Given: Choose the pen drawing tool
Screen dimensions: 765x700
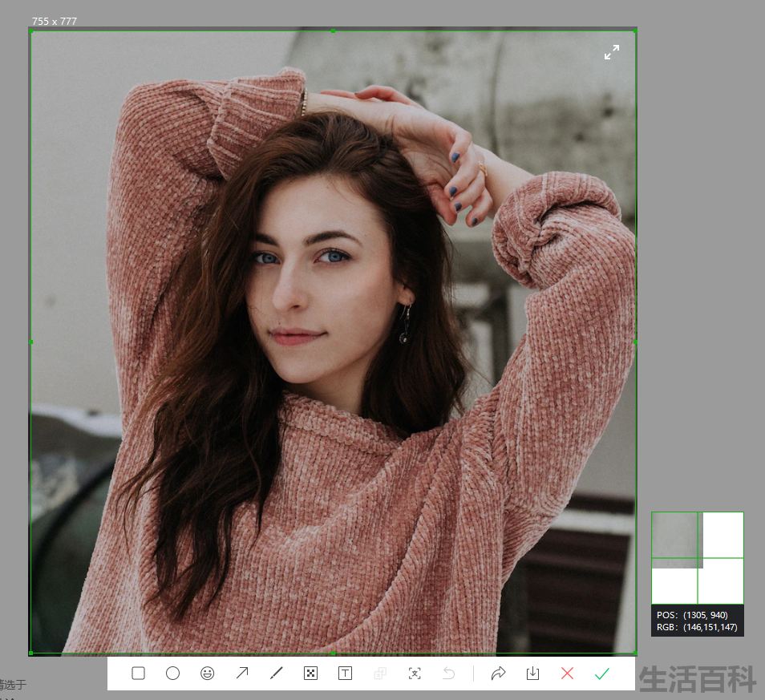Looking at the screenshot, I should pos(276,674).
